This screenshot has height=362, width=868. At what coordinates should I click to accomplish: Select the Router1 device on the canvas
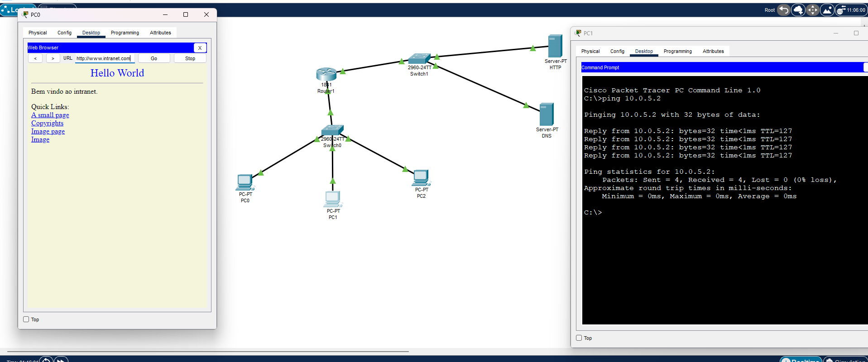326,74
